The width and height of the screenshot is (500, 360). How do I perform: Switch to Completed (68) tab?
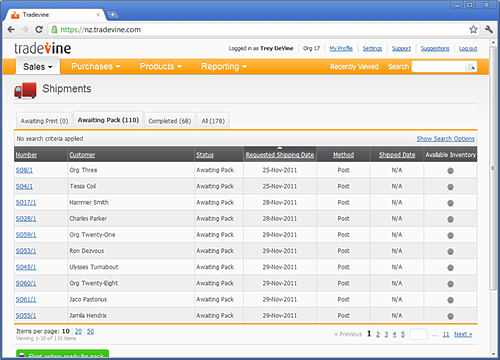point(170,121)
